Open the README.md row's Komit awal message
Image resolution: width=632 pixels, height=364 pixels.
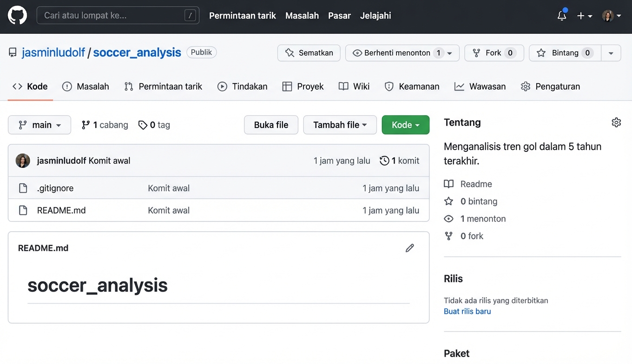click(x=169, y=210)
